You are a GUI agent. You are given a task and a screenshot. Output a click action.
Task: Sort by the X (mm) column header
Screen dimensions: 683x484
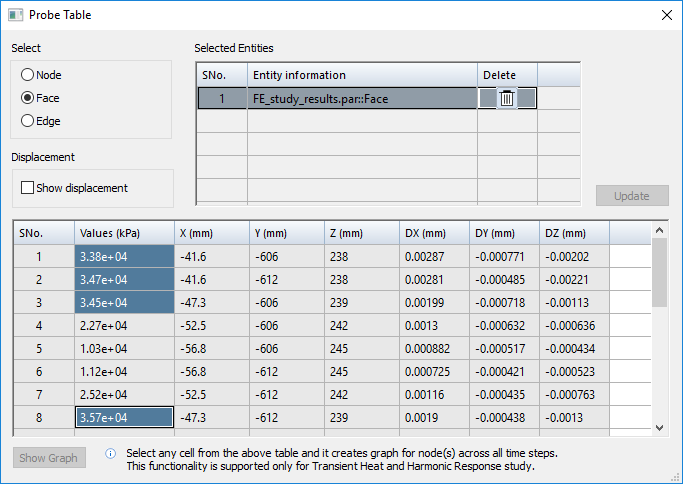point(210,233)
